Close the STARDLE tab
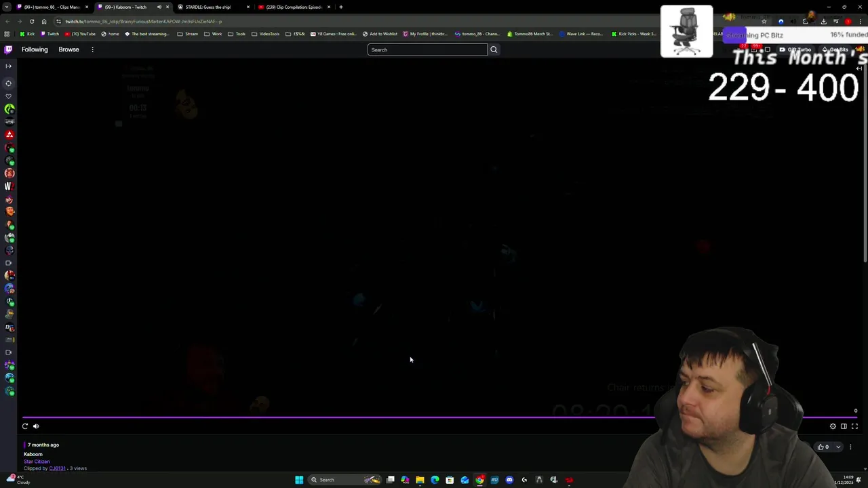This screenshot has width=868, height=488. click(248, 7)
